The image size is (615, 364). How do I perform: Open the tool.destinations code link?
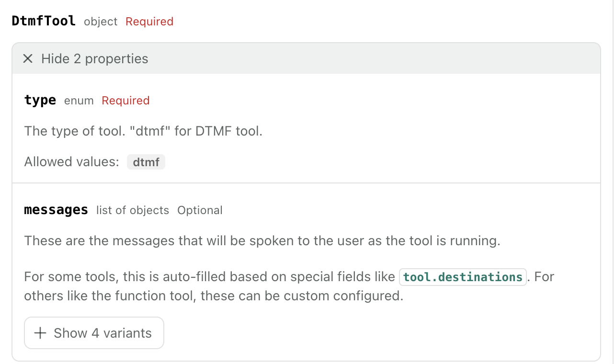(x=463, y=277)
